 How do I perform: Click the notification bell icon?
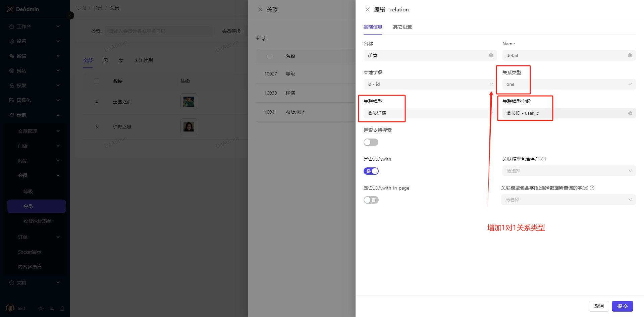62,309
